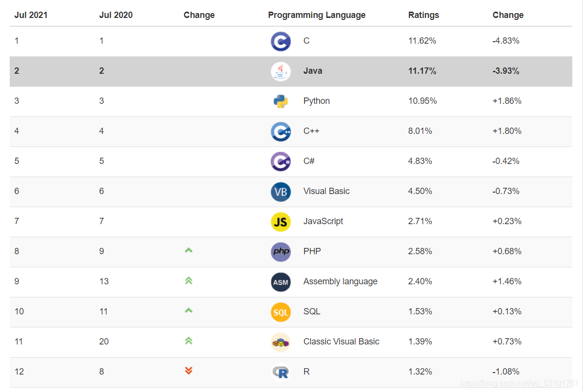Click the -4.83% change value
Screen dimensions: 583x392
(x=506, y=41)
